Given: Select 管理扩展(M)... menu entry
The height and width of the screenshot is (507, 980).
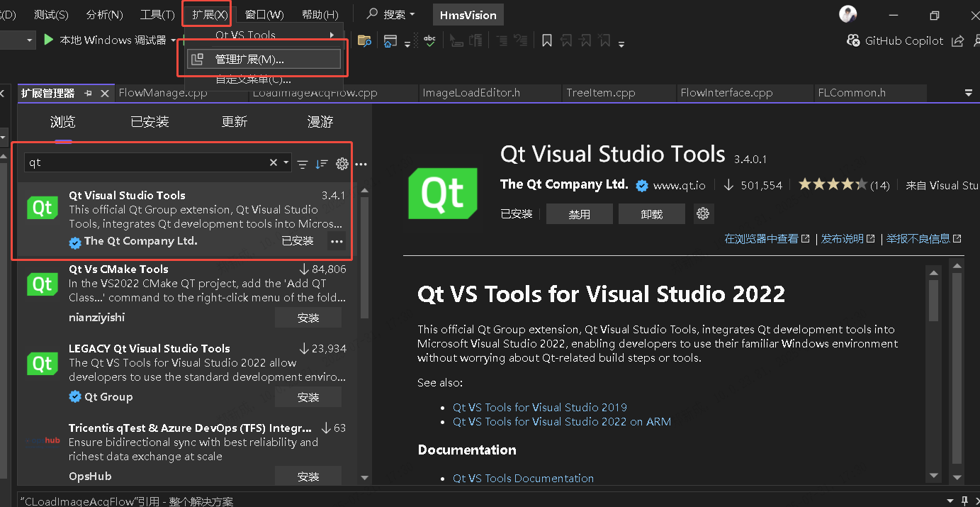Looking at the screenshot, I should [264, 60].
